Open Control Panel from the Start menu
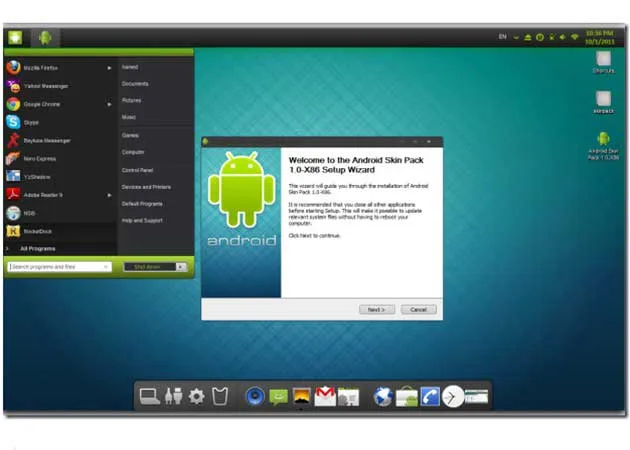Image resolution: width=630 pixels, height=450 pixels. [x=137, y=170]
